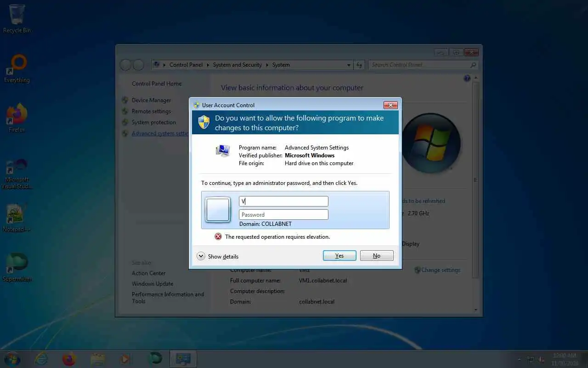Image resolution: width=588 pixels, height=368 pixels.
Task: Open the Windows Start menu
Action: (11, 359)
